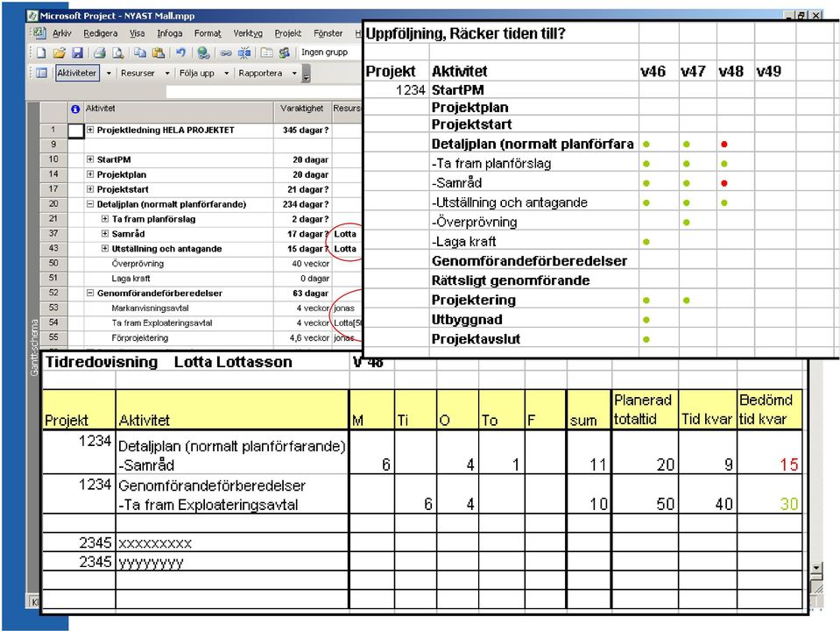Undo last action with arrow icon

coord(181,53)
